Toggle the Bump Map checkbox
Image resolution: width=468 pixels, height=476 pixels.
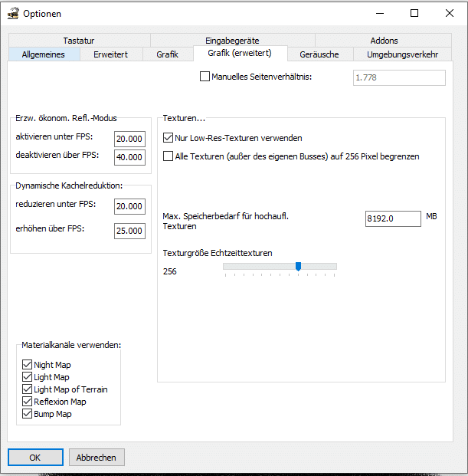[28, 414]
